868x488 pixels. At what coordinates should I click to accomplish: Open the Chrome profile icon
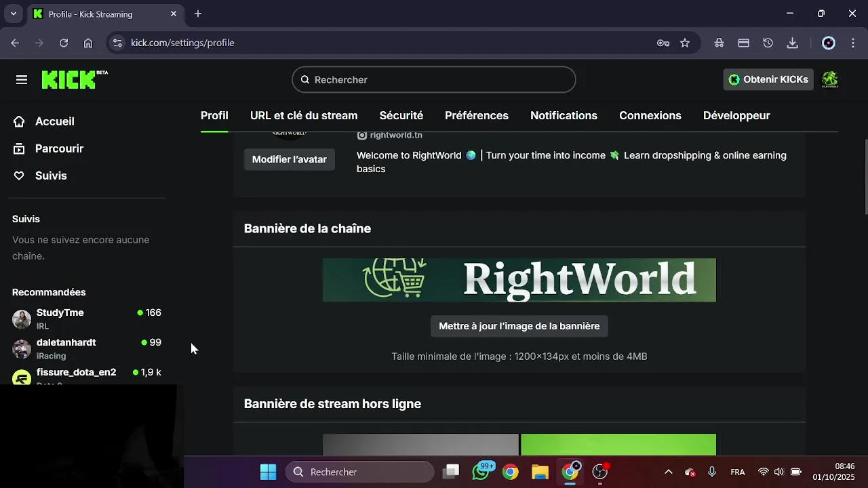pos(829,43)
